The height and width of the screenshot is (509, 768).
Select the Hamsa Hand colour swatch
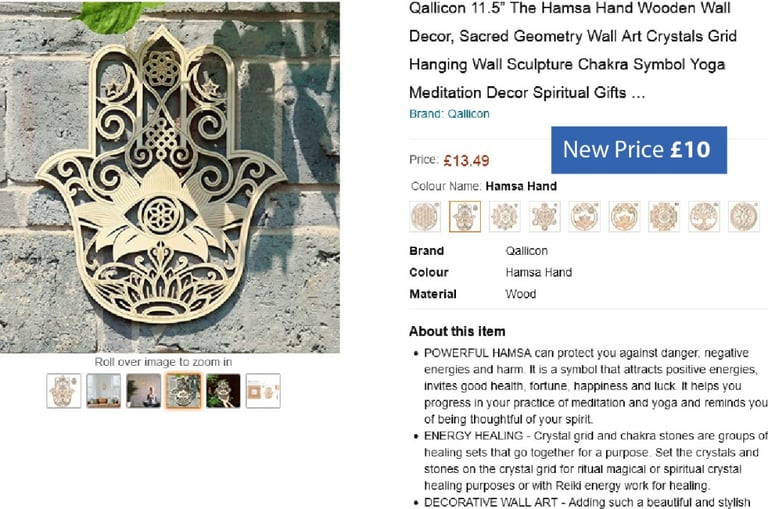[x=465, y=216]
